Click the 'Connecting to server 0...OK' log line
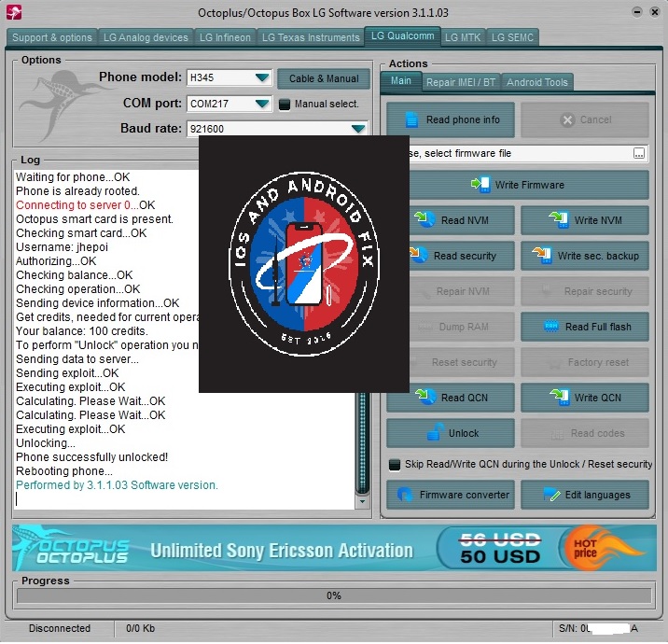The height and width of the screenshot is (644, 668). [x=86, y=205]
